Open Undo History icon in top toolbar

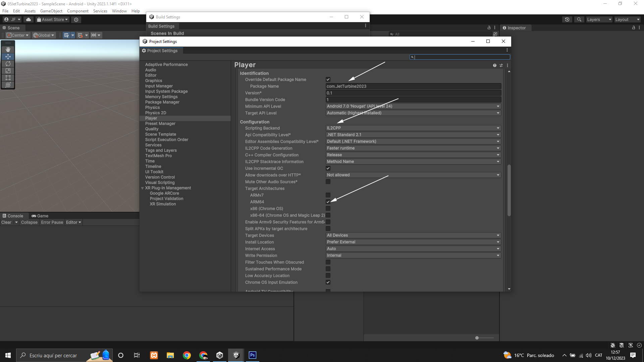point(567,19)
